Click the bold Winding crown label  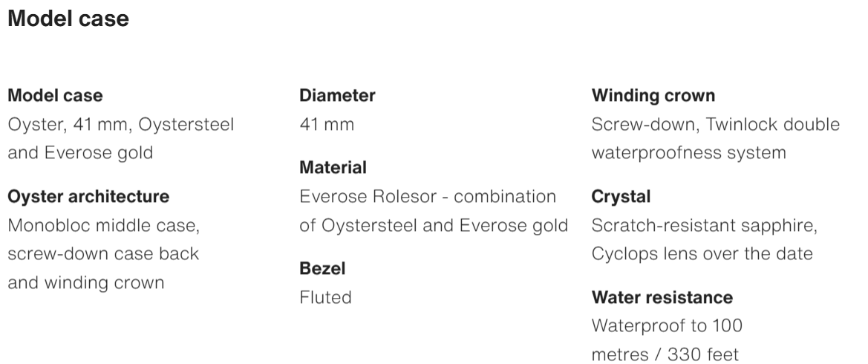653,96
